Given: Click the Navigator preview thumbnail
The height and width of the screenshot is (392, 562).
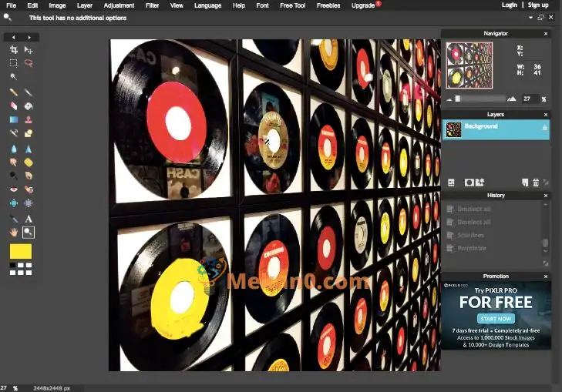Looking at the screenshot, I should [469, 65].
